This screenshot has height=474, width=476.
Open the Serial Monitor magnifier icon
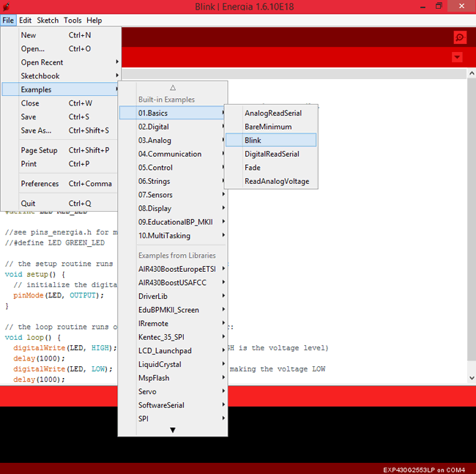point(459,37)
